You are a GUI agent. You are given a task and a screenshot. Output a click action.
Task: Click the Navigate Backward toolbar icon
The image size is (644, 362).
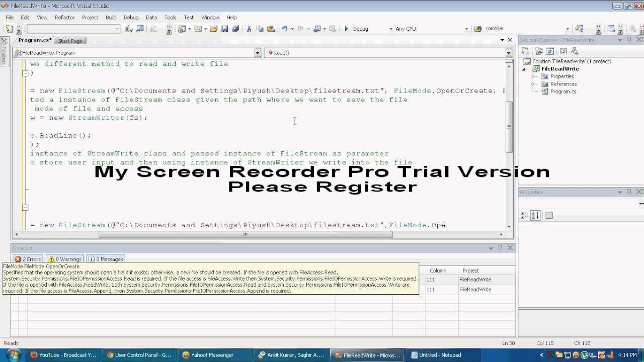[x=317, y=29]
